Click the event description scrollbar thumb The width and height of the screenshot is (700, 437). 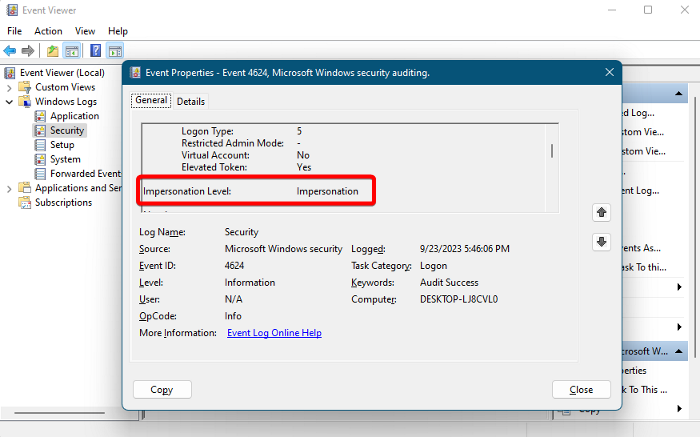[x=552, y=151]
